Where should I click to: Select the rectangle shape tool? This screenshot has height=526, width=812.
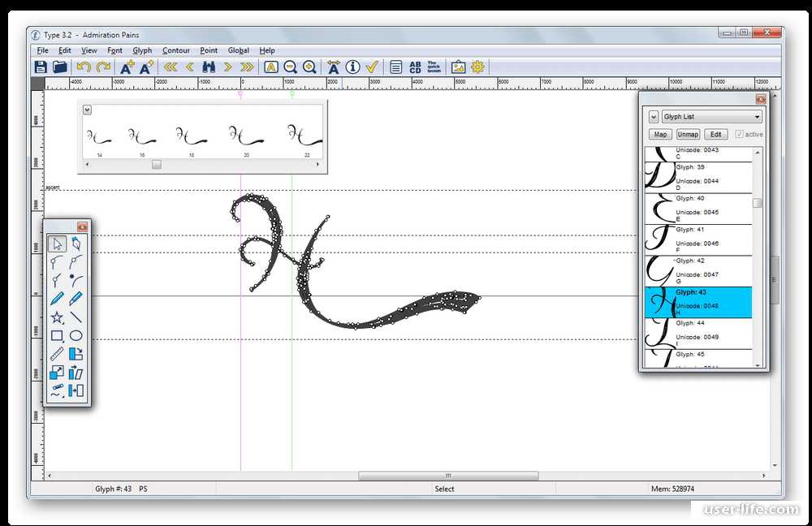[x=57, y=335]
